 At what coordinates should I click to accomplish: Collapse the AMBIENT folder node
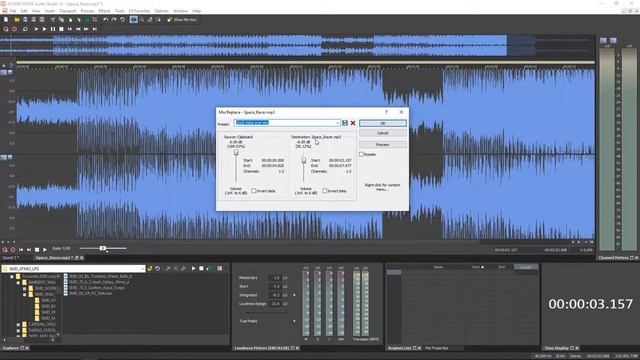pyautogui.click(x=18, y=282)
